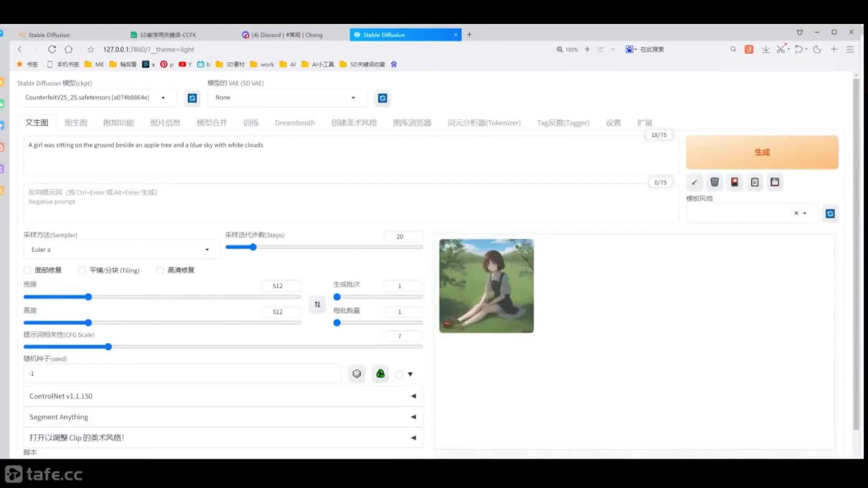Screen dimensions: 868x488
Task: Go to browser home page
Action: click(x=68, y=49)
